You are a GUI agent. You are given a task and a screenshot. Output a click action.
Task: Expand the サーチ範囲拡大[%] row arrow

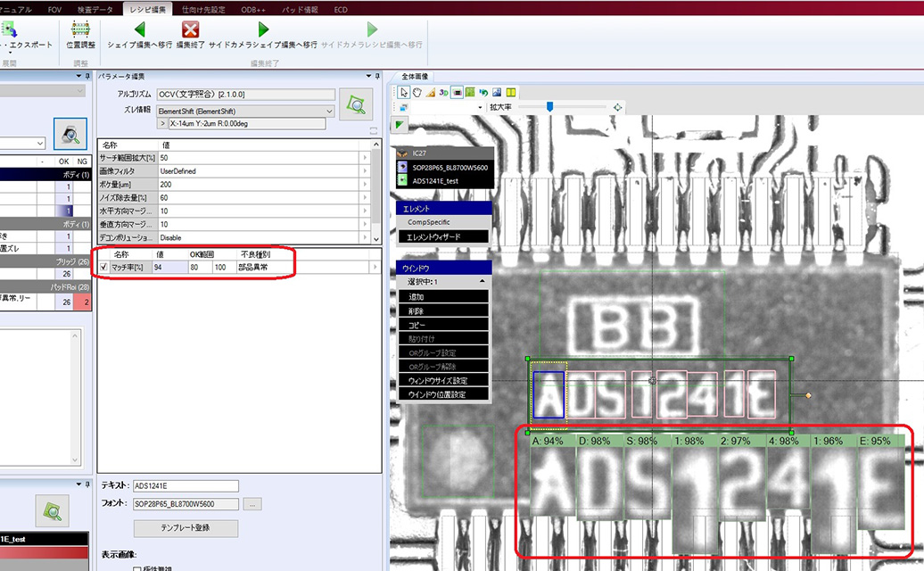tap(366, 158)
